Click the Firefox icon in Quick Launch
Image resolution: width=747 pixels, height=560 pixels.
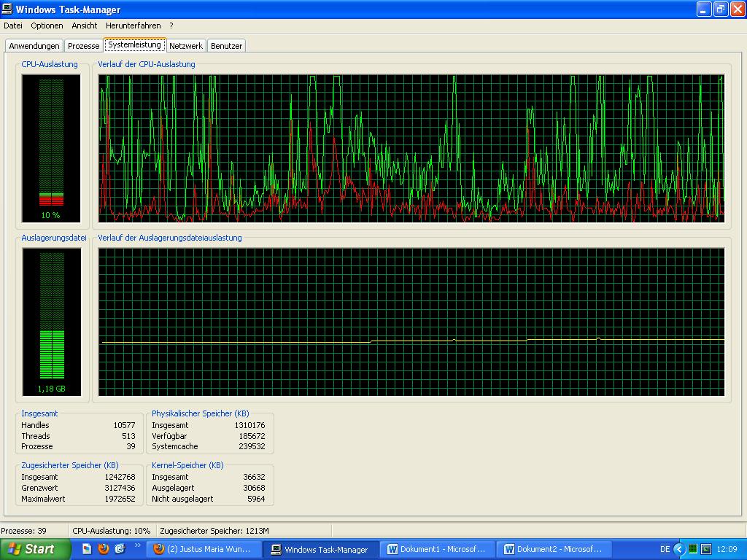pos(104,549)
